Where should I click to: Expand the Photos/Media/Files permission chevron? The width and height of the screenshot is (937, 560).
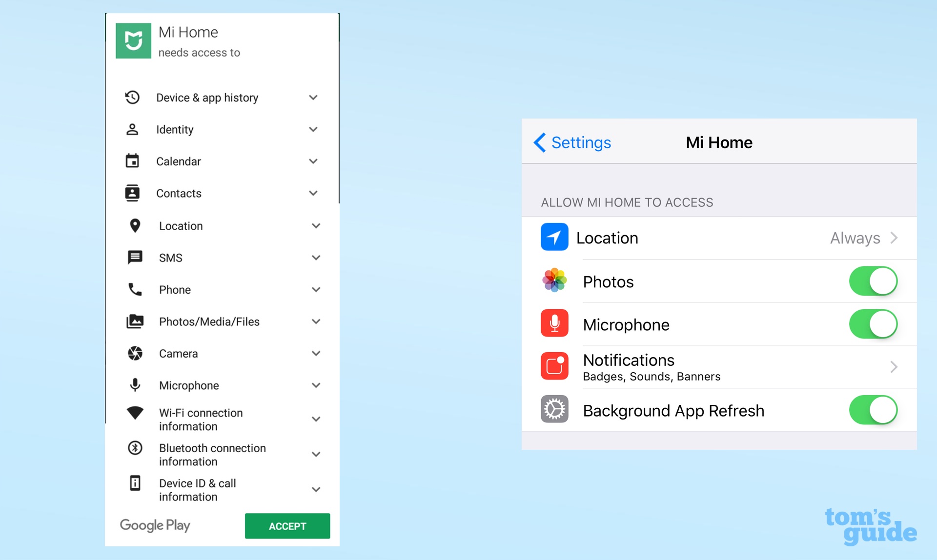click(x=316, y=321)
